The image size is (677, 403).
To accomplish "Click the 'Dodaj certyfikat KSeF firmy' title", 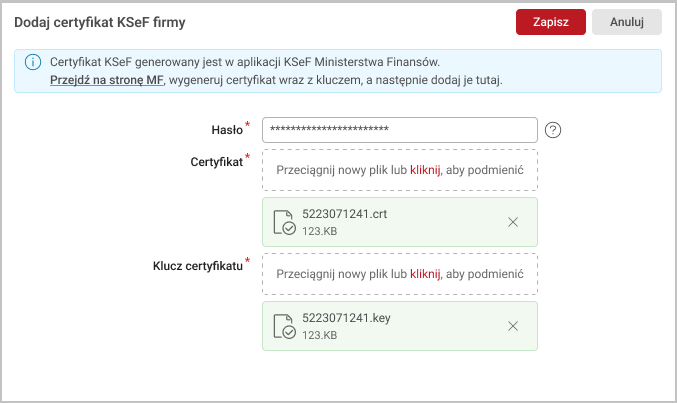I will [x=99, y=21].
